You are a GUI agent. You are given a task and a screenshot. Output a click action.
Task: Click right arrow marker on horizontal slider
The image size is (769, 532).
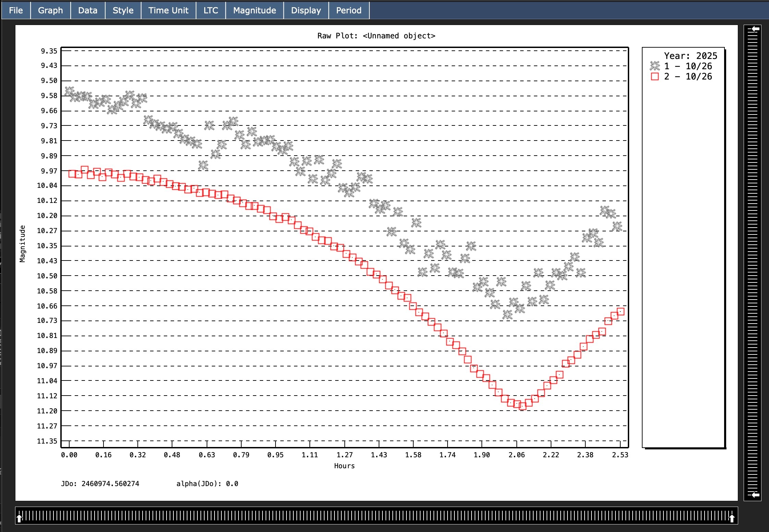(x=732, y=518)
